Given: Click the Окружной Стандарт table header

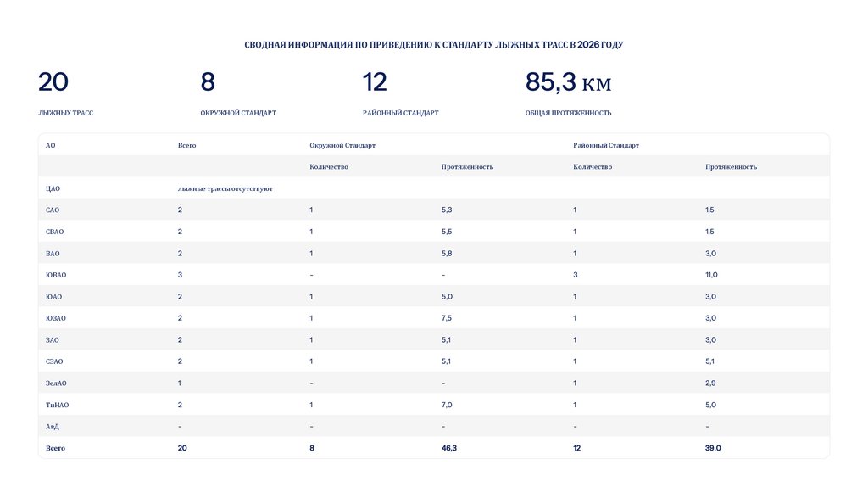Looking at the screenshot, I should (342, 145).
